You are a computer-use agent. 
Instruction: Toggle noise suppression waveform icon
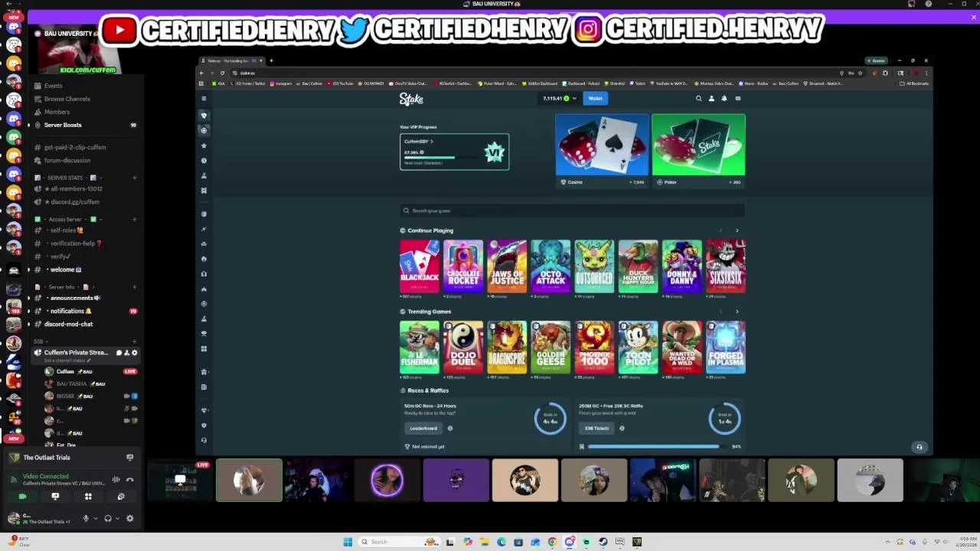pos(116,480)
